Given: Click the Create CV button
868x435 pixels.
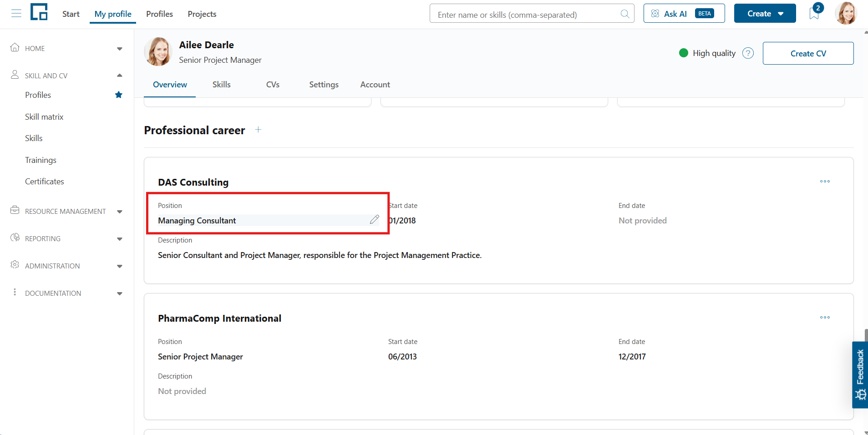Looking at the screenshot, I should click(808, 53).
